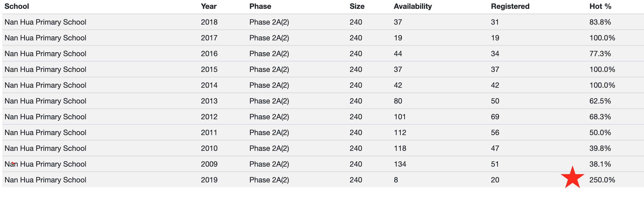
Task: Click the red star icon
Action: pos(572,178)
